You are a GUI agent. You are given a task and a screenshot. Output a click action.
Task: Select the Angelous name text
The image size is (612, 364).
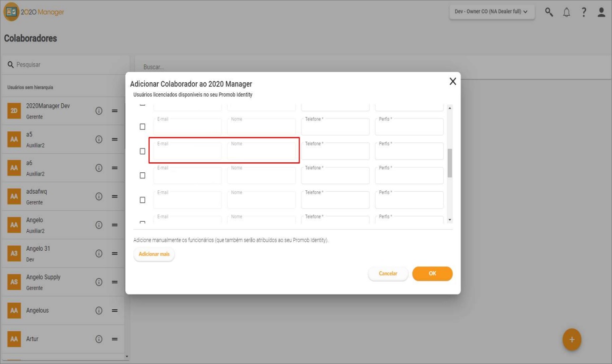(38, 311)
